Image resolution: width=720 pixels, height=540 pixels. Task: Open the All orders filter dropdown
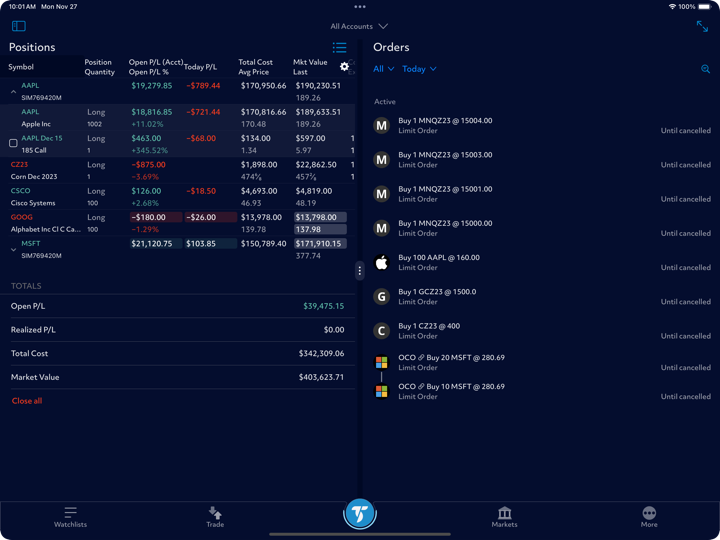pos(383,69)
